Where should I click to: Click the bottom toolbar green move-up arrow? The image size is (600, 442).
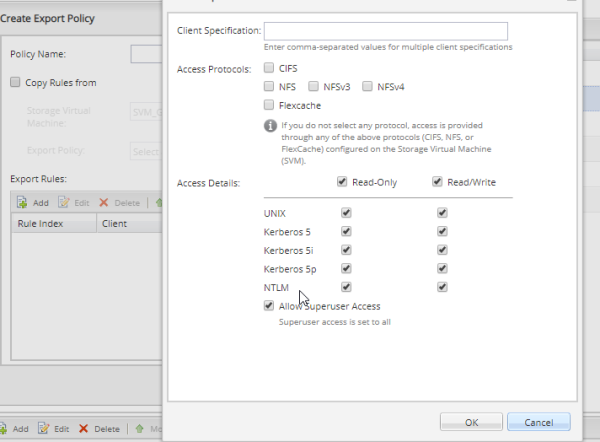pos(140,428)
